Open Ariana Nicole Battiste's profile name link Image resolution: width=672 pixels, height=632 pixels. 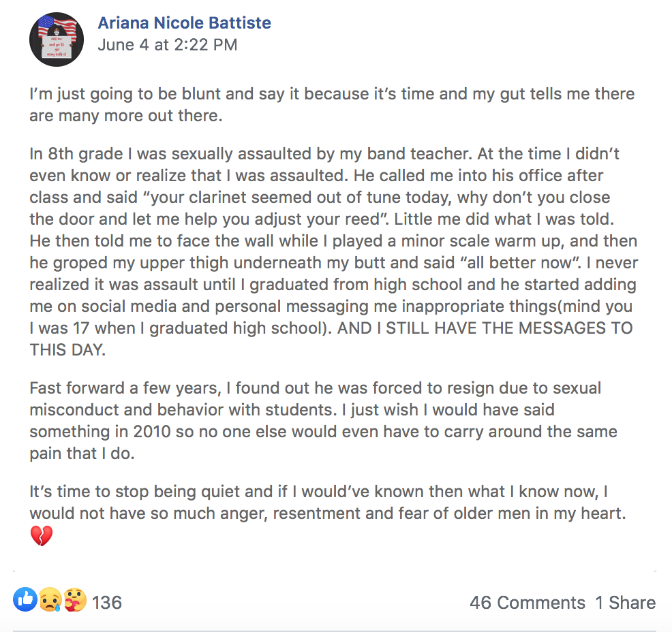coord(184,22)
